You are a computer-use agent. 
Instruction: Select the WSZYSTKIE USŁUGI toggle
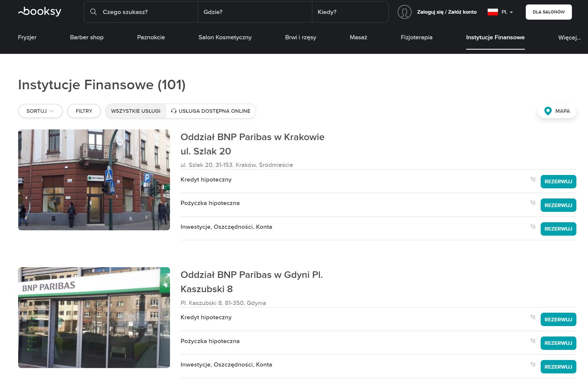(x=135, y=111)
